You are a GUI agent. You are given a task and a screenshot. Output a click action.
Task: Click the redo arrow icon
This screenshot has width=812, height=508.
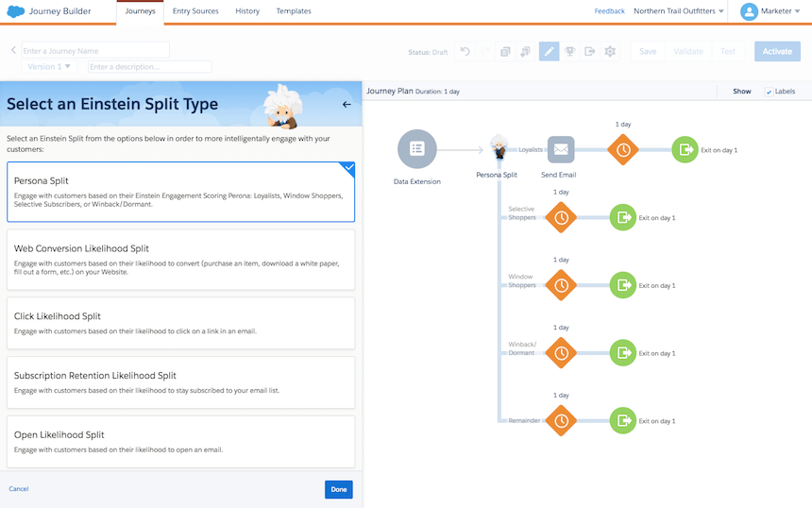485,51
